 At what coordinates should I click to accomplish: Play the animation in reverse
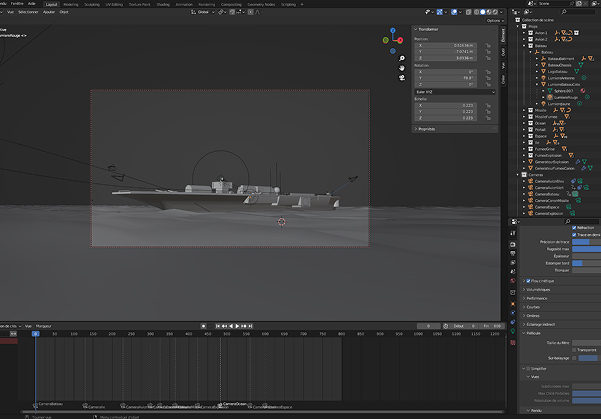point(231,326)
